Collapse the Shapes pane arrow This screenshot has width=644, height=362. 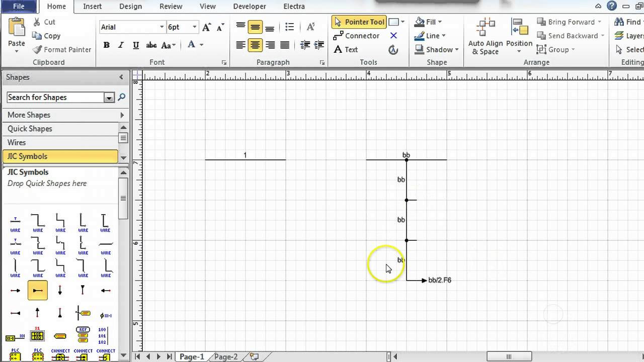pyautogui.click(x=121, y=77)
